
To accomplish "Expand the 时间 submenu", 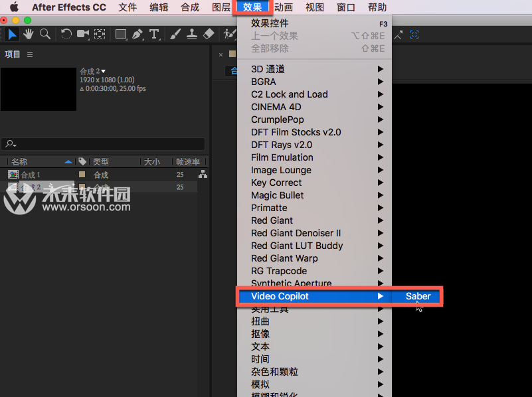I will click(x=315, y=359).
